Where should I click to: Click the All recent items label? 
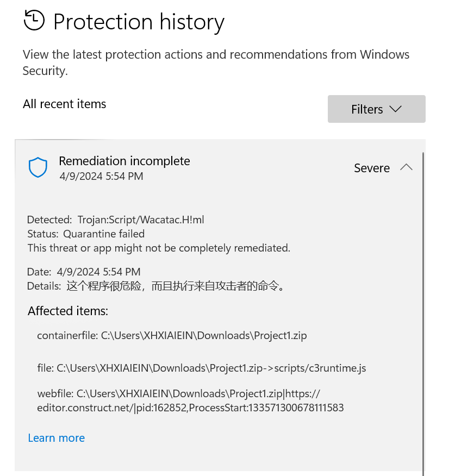(64, 104)
